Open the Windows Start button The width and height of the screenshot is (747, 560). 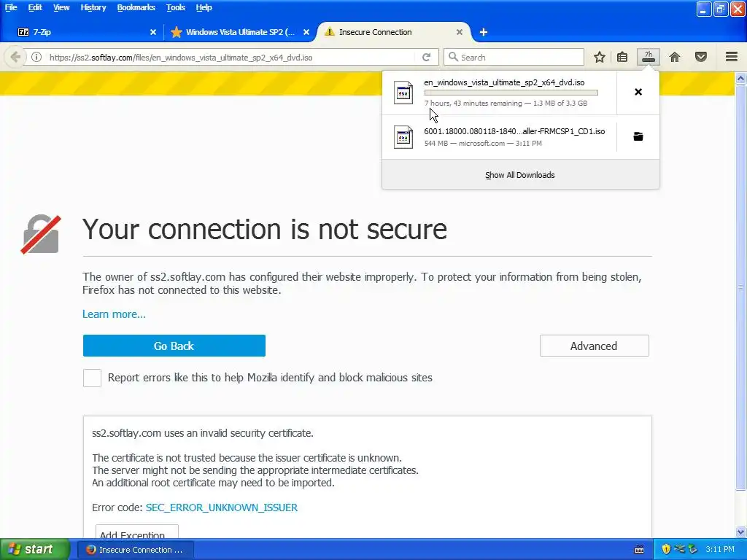point(35,549)
